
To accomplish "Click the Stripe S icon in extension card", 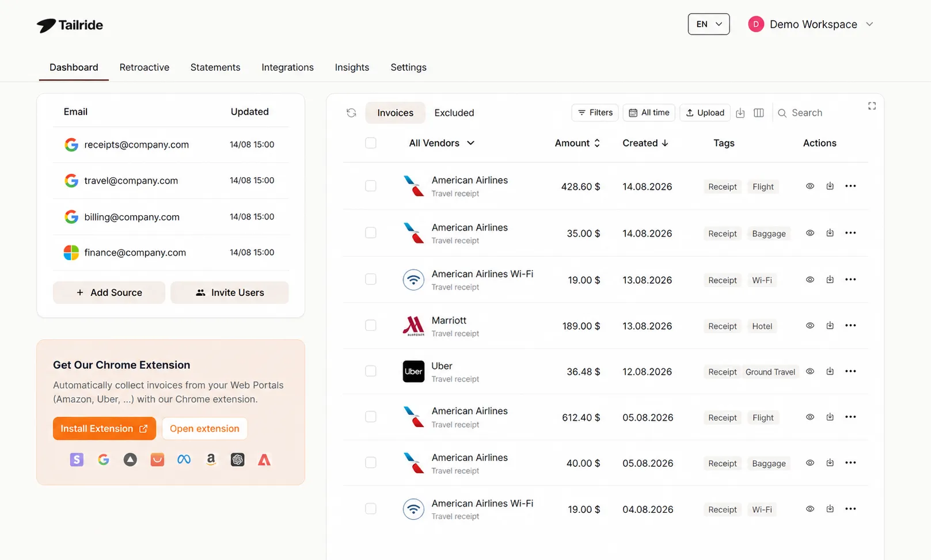I will click(x=77, y=459).
